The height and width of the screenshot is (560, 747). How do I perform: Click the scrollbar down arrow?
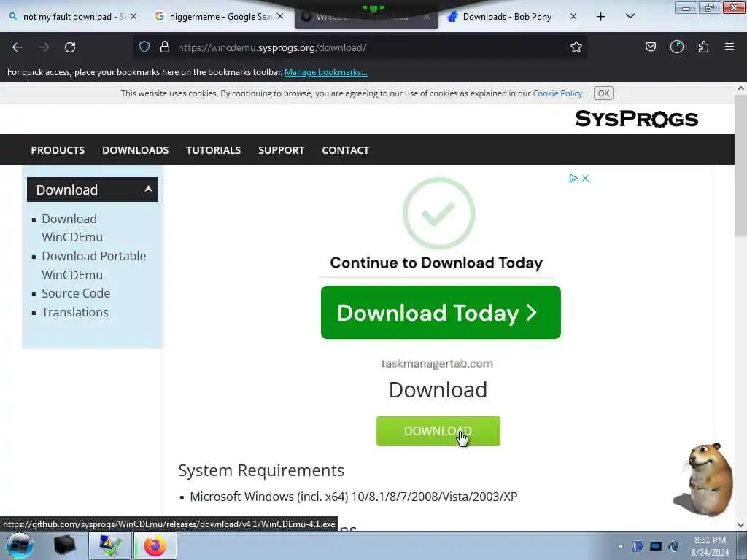coord(740,525)
